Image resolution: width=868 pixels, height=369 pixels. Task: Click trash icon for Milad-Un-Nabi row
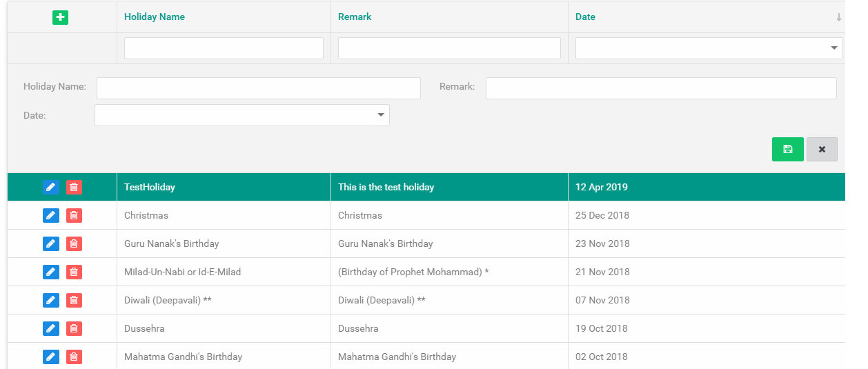coord(74,272)
